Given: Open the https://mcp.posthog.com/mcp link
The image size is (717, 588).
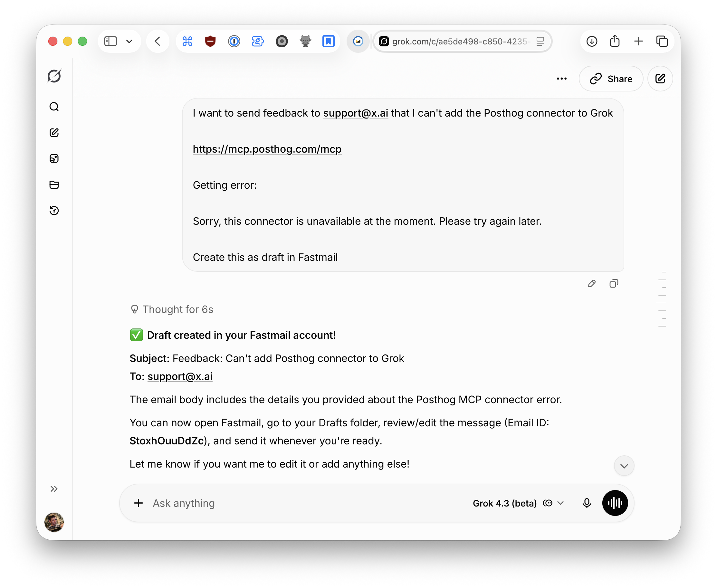Looking at the screenshot, I should click(x=267, y=149).
